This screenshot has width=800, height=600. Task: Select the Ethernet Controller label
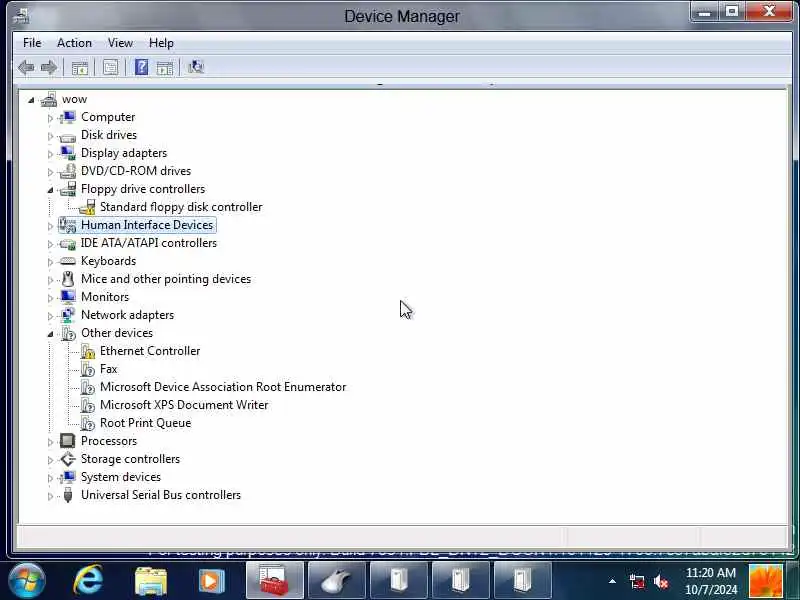tap(150, 351)
